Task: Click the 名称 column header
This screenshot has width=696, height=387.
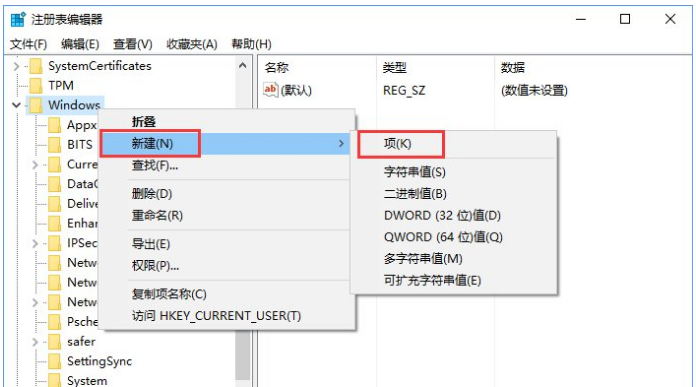Action: [x=277, y=67]
